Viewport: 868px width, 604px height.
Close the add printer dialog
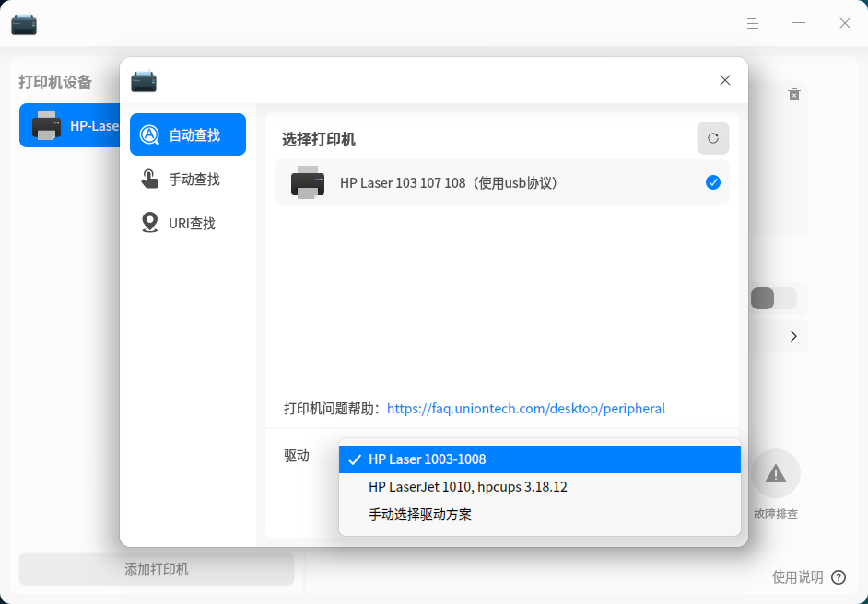[x=724, y=80]
